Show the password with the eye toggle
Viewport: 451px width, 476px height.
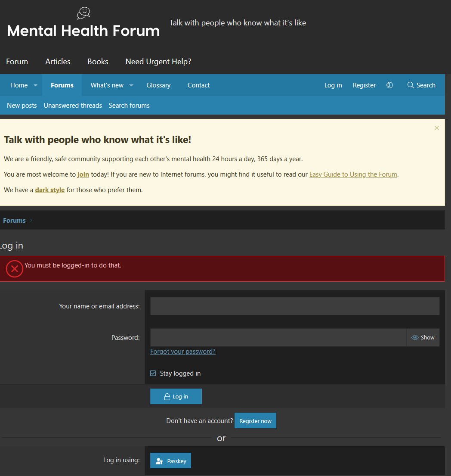423,338
